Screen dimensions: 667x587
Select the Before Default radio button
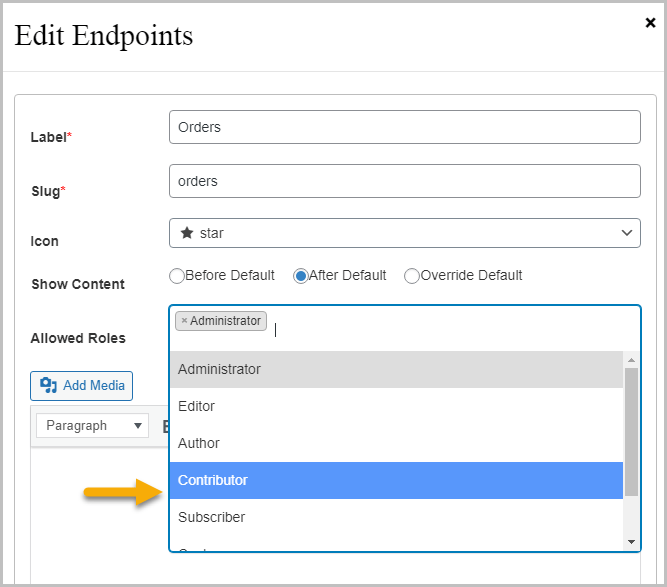click(x=177, y=276)
